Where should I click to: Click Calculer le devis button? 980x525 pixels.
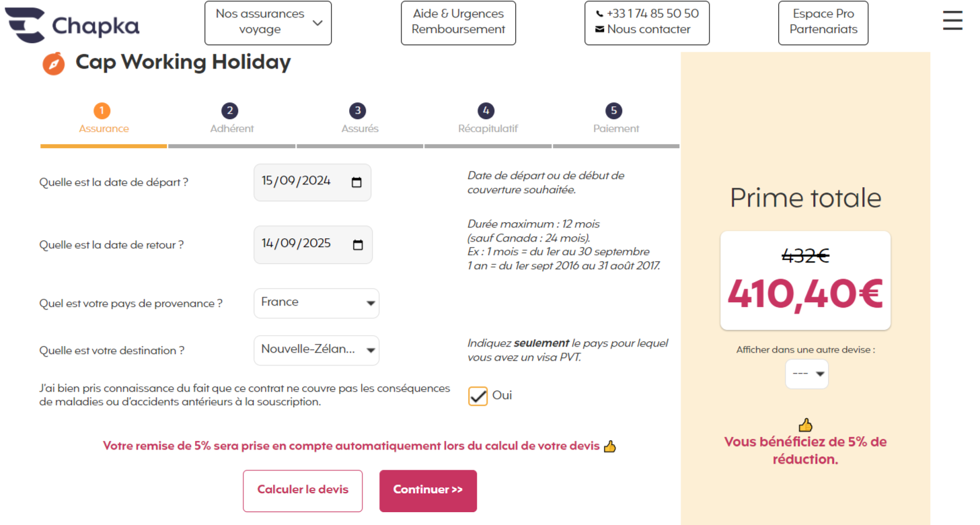point(303,491)
